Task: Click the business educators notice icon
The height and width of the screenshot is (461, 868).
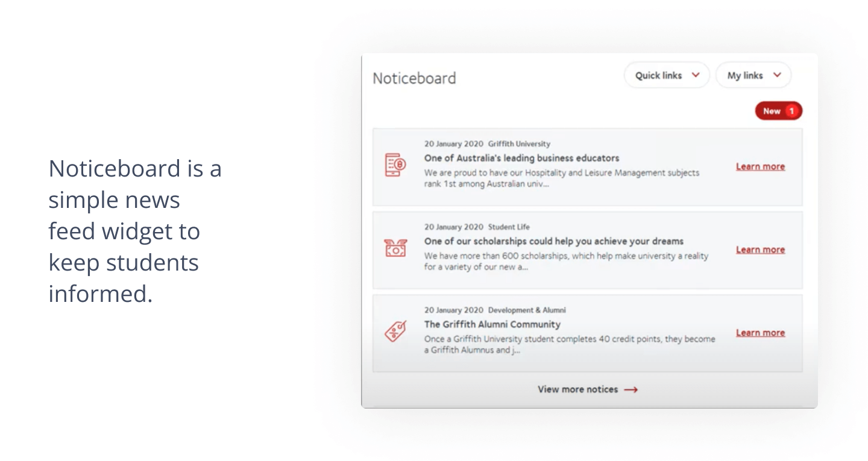Action: [x=395, y=165]
